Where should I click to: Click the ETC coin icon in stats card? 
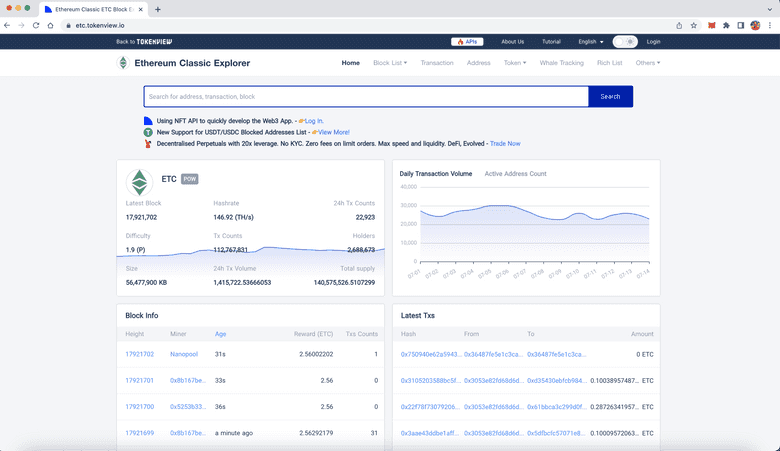137,182
